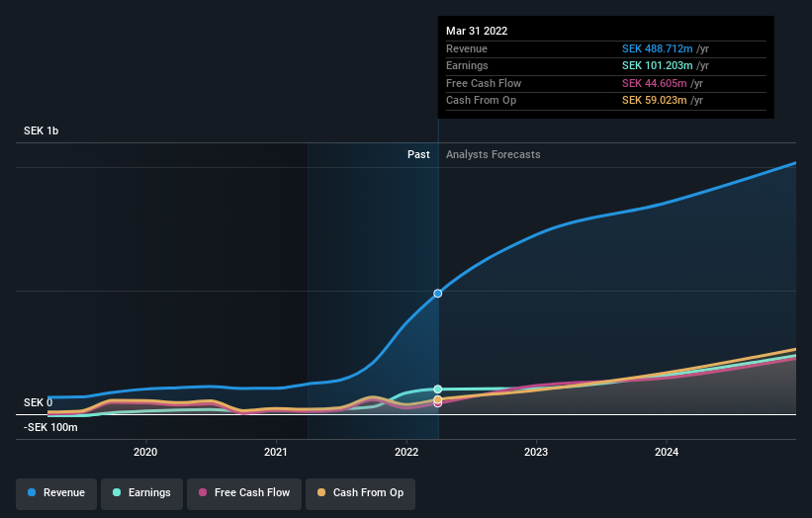This screenshot has height=518, width=812.
Task: Click the Earnings row label in tooltip
Action: click(x=467, y=65)
